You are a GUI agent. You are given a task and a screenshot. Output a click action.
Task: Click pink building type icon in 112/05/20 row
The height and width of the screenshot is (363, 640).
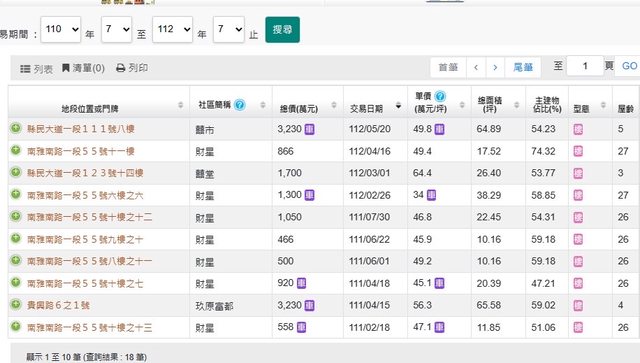(578, 129)
